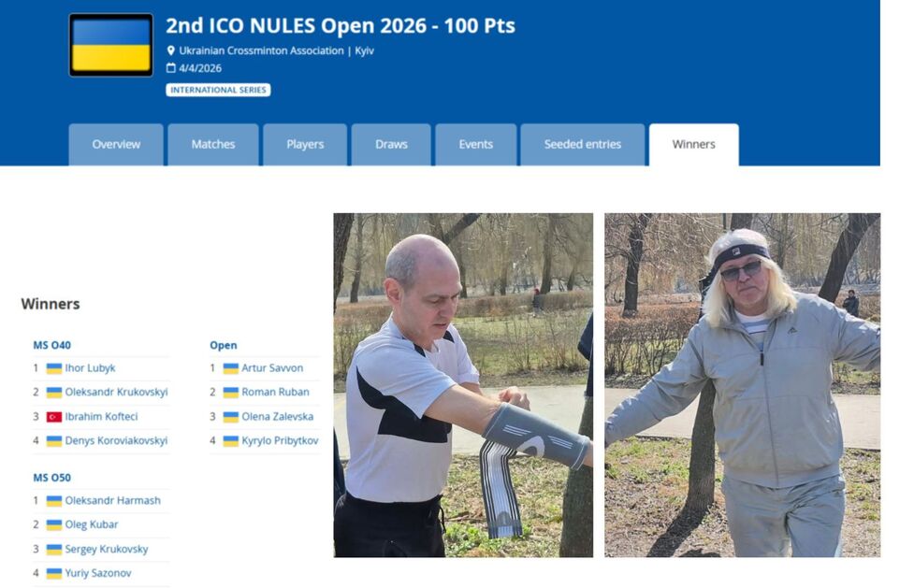
Task: Go to the Draws tab
Action: tap(391, 145)
